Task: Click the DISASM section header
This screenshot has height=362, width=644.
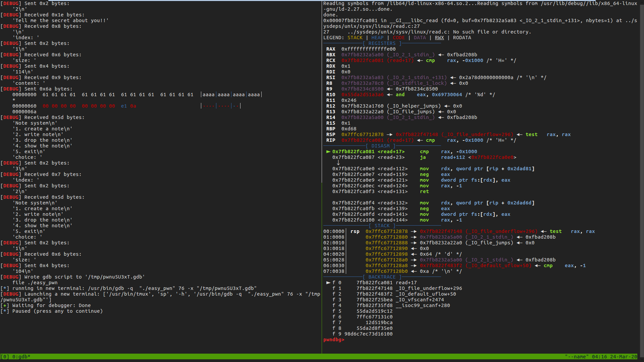Action: coord(380,146)
